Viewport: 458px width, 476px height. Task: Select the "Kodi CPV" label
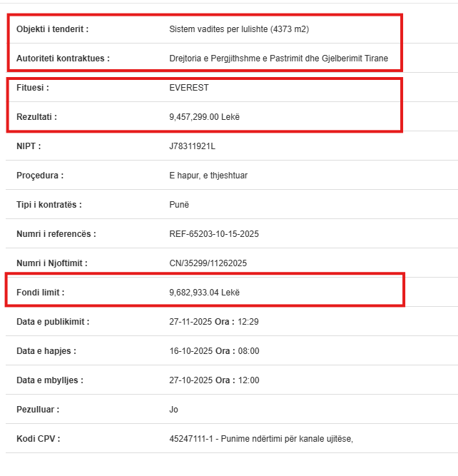tap(38, 439)
